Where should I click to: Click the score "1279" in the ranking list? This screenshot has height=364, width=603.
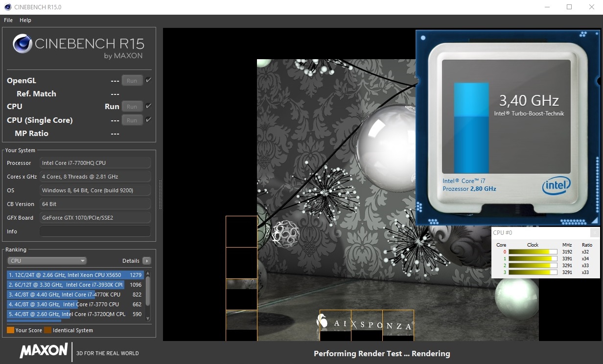(136, 275)
